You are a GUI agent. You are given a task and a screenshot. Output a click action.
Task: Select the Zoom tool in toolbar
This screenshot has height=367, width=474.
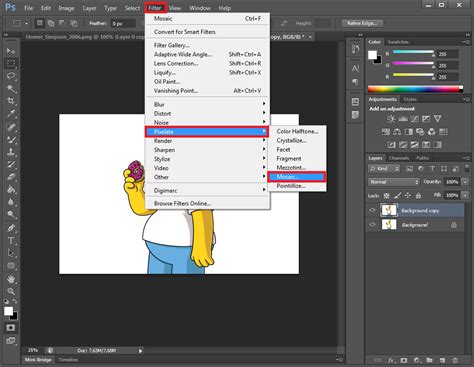[11, 291]
